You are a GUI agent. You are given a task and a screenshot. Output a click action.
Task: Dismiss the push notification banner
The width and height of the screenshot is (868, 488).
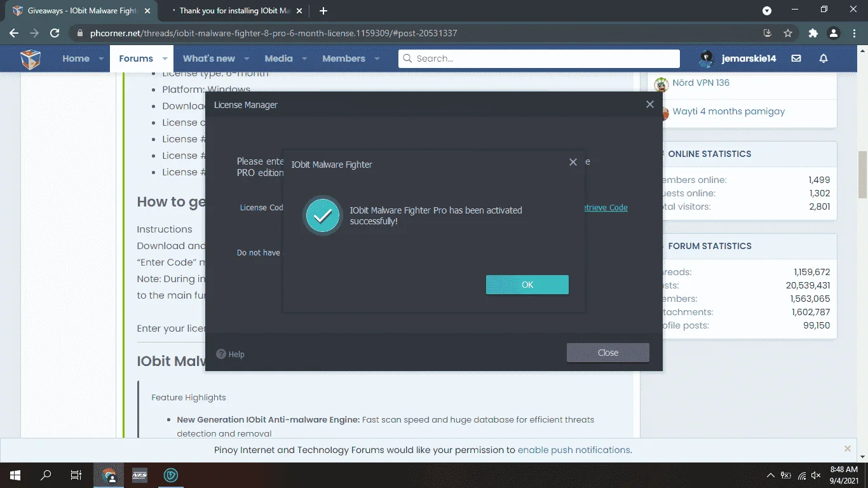click(847, 449)
